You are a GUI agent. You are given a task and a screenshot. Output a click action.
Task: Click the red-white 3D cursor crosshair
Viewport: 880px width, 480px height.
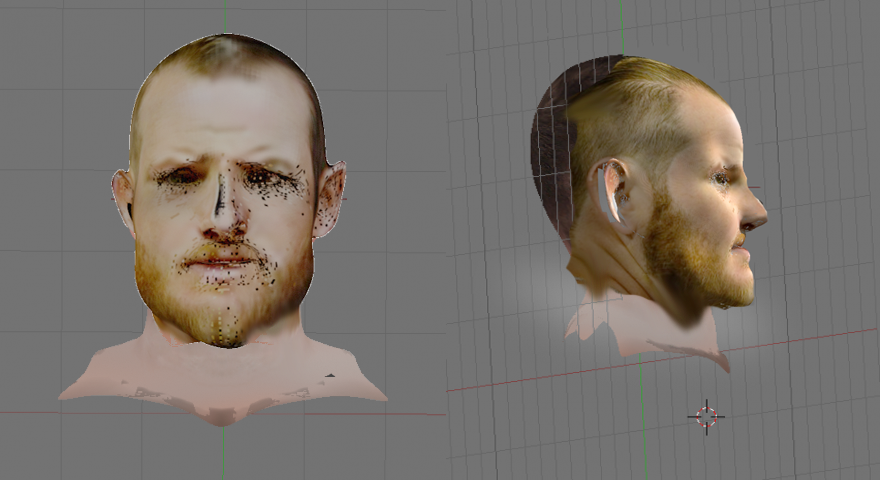coord(706,417)
